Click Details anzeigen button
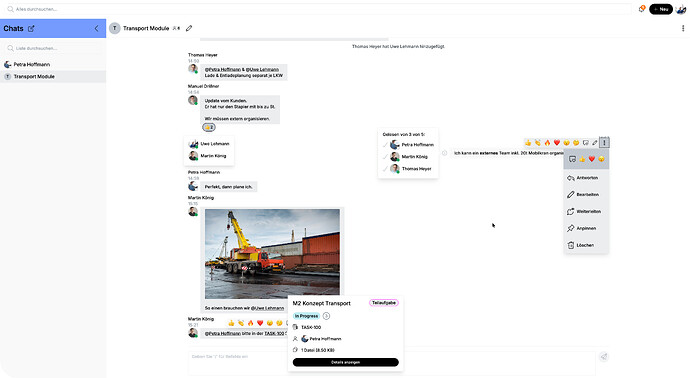Screen dimensions: 690x378 click(345, 362)
